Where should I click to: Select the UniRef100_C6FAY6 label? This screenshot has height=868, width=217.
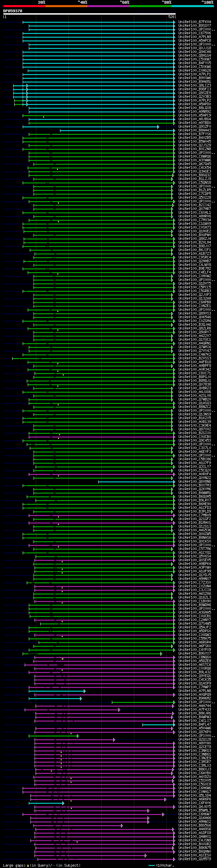tap(195, 803)
